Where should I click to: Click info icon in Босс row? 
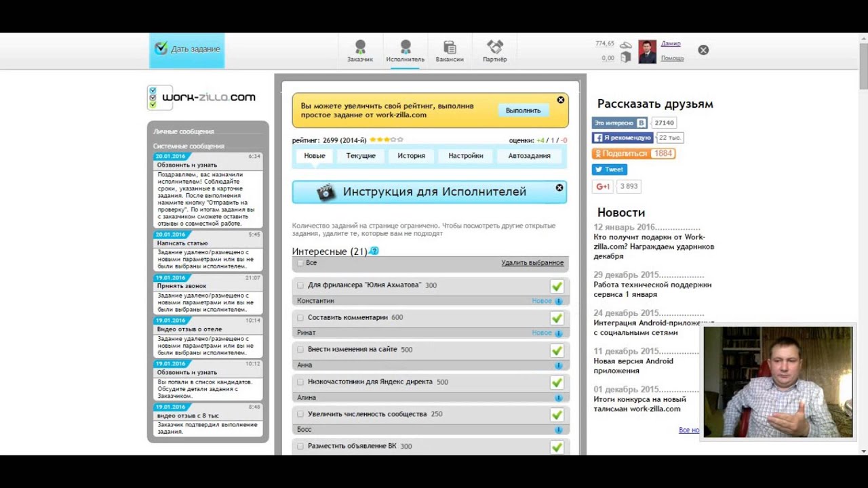pos(559,430)
